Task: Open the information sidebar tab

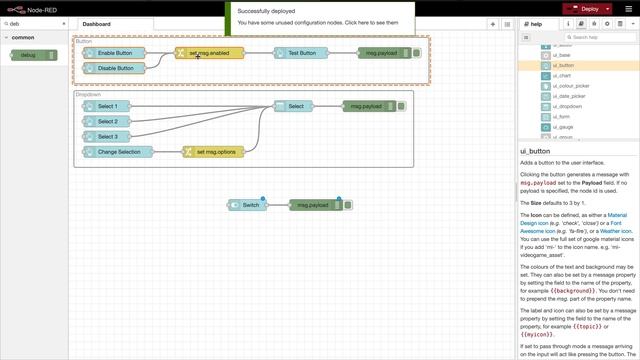Action: 568,24
